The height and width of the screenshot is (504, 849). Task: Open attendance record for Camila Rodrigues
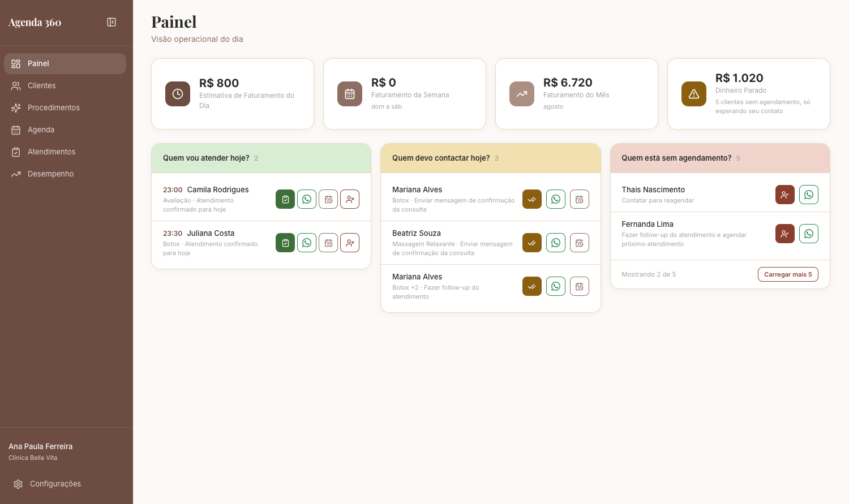click(285, 199)
